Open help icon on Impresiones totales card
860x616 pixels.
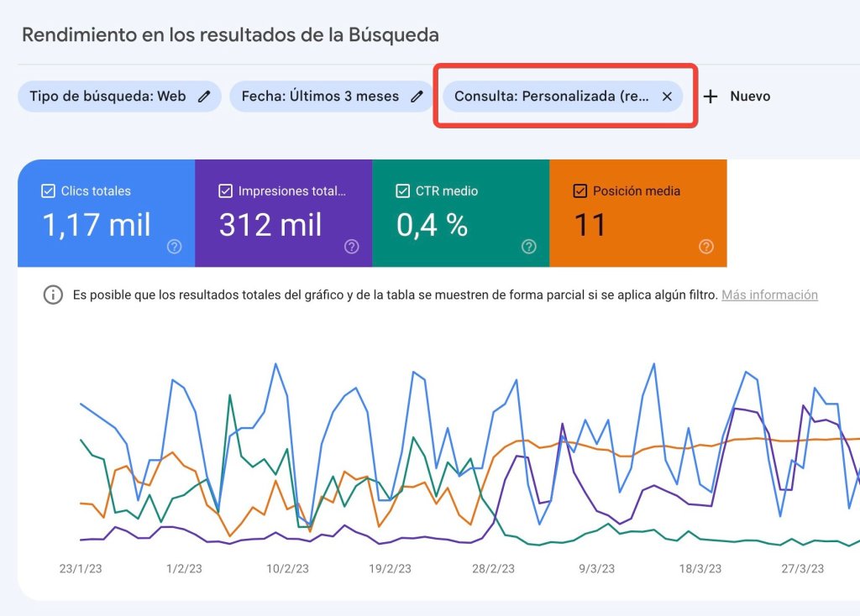[x=352, y=247]
